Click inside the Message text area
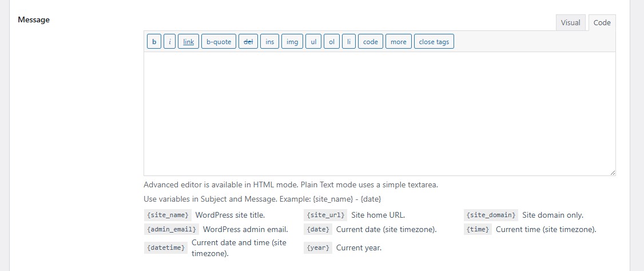644x271 pixels. 379,113
